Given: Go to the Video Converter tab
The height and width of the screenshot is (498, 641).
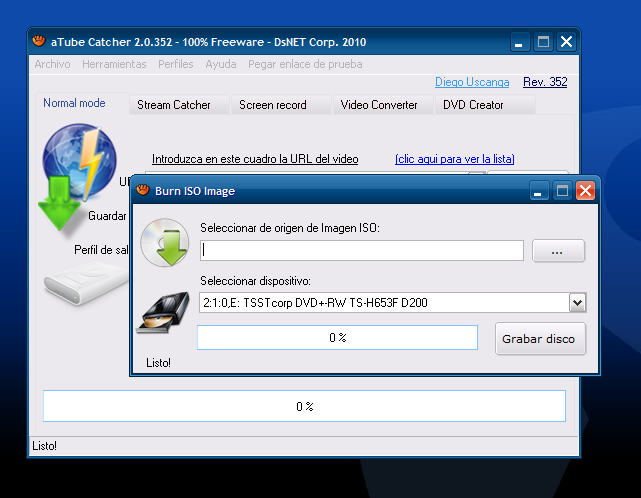Looking at the screenshot, I should [x=379, y=105].
